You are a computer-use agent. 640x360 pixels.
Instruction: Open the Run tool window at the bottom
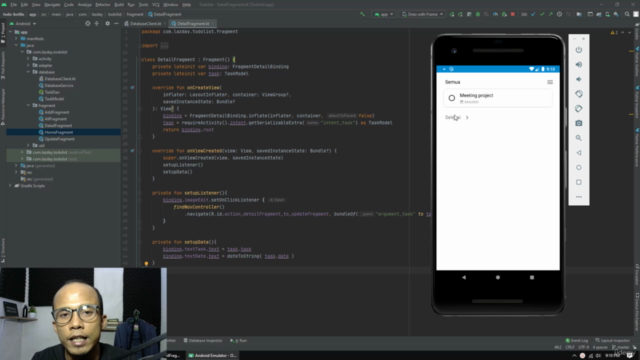coord(239,340)
